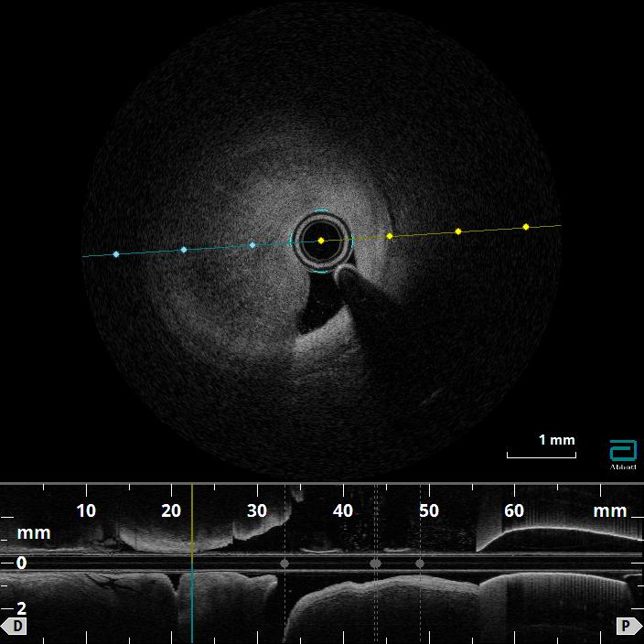Grab the outermost yellow diamond handle
Screen dimensions: 644x644
(x=526, y=226)
